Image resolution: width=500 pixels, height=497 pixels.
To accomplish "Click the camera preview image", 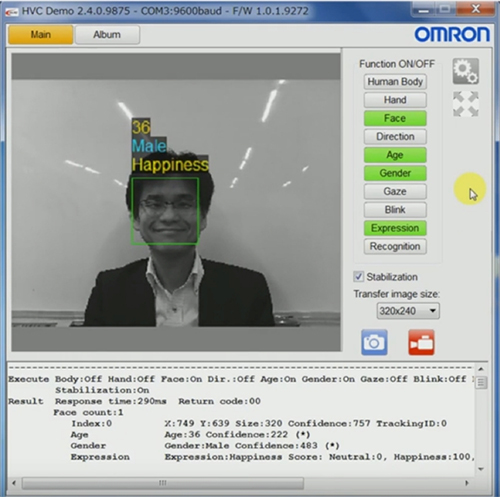I will pos(176,203).
